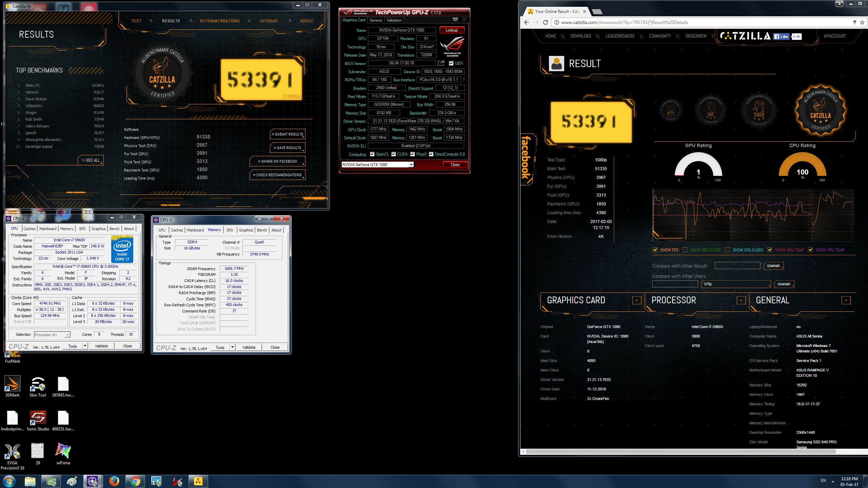The width and height of the screenshot is (868, 488).
Task: Click the Lookup button in GPU-Z
Action: pyautogui.click(x=452, y=30)
